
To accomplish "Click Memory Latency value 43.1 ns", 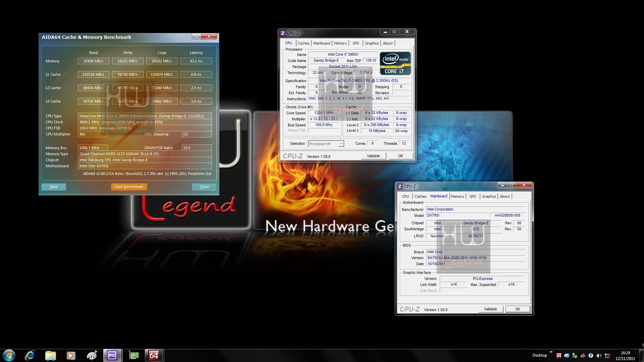I will tap(196, 61).
